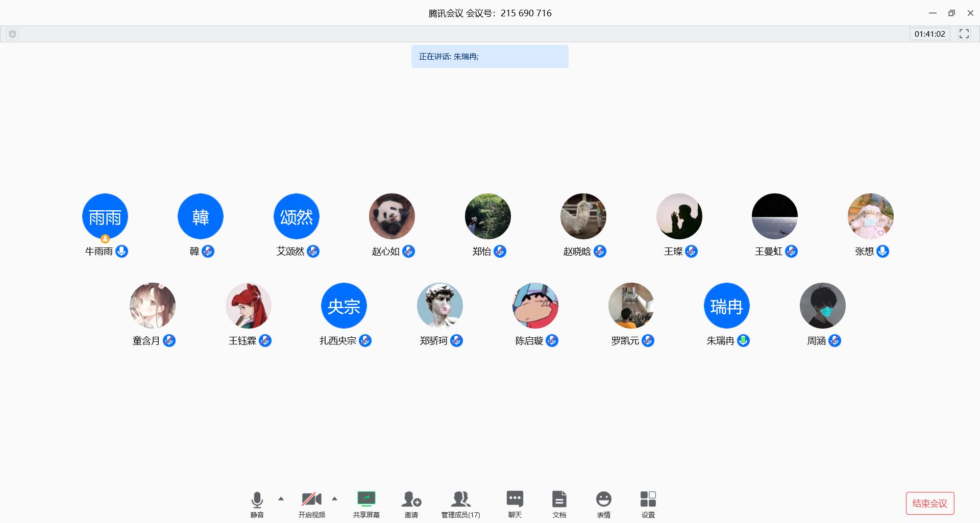The width and height of the screenshot is (980, 523).
Task: Expand video options arrow beside 开启视频
Action: [x=334, y=499]
